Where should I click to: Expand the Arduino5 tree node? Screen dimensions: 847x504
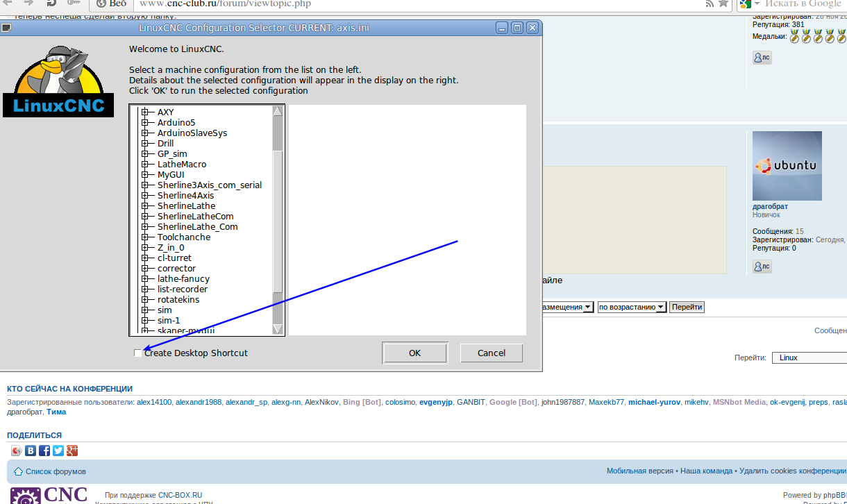pos(145,122)
